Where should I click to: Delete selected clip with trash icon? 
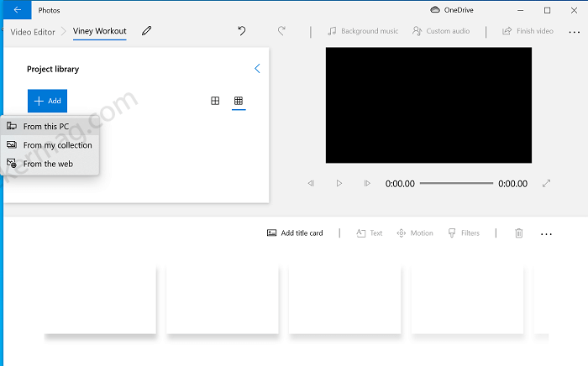[519, 233]
